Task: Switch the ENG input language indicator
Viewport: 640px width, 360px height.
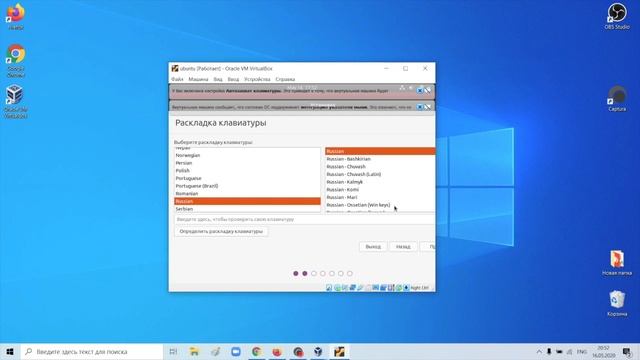Action: pos(582,351)
